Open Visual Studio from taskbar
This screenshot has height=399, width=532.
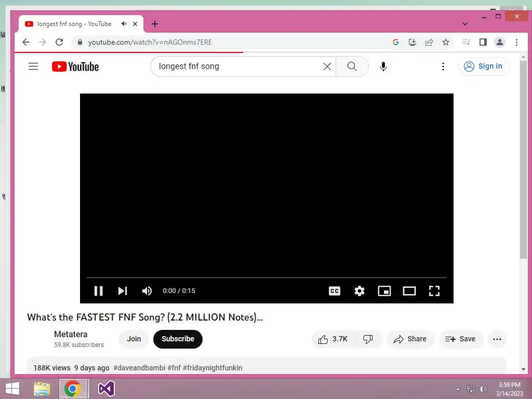coord(106,389)
